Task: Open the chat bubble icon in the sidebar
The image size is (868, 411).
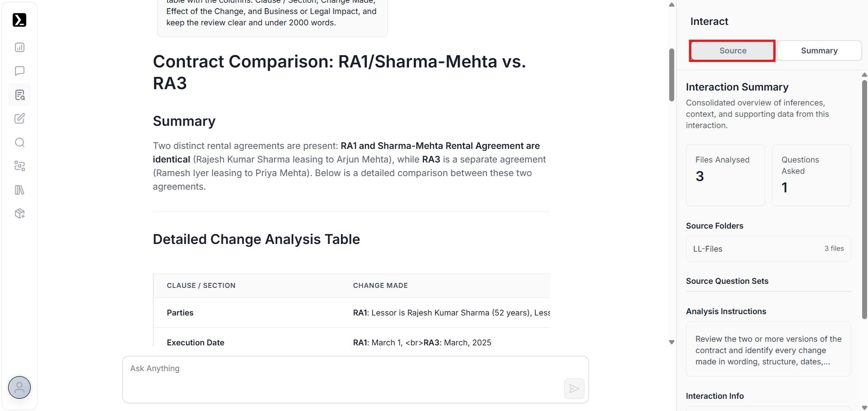Action: (19, 71)
